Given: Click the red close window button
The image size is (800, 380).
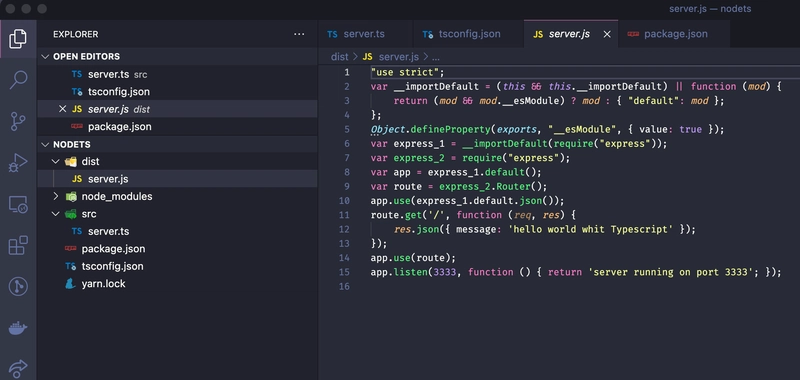Looking at the screenshot, I should 10,9.
